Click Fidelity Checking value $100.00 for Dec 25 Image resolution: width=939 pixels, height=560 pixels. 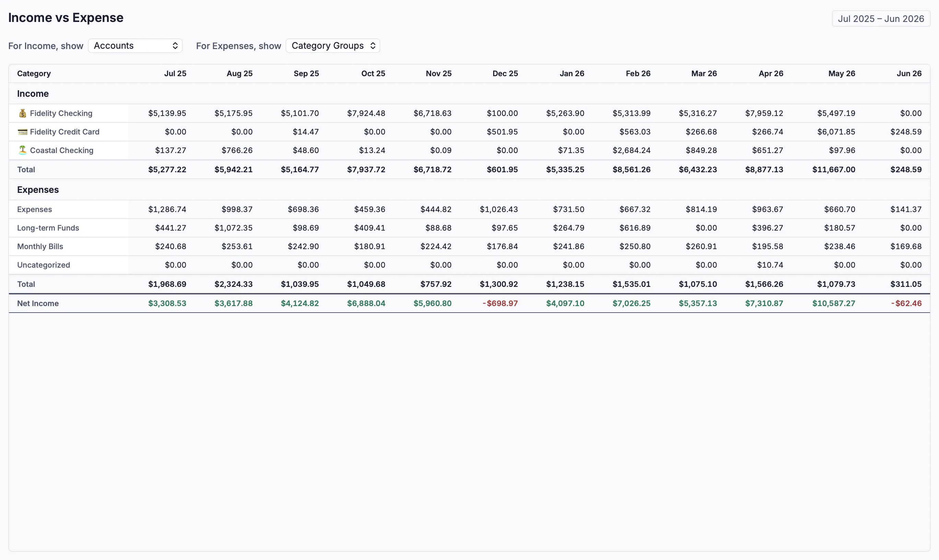502,113
